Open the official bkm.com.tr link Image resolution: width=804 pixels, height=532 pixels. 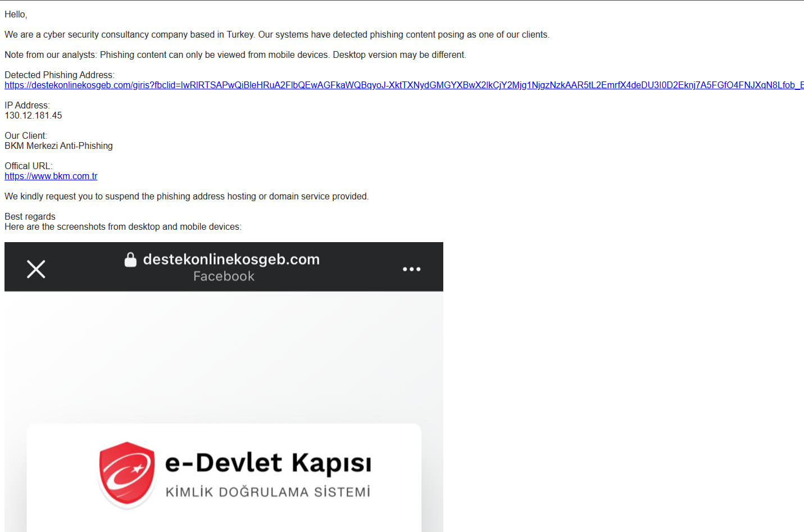51,176
